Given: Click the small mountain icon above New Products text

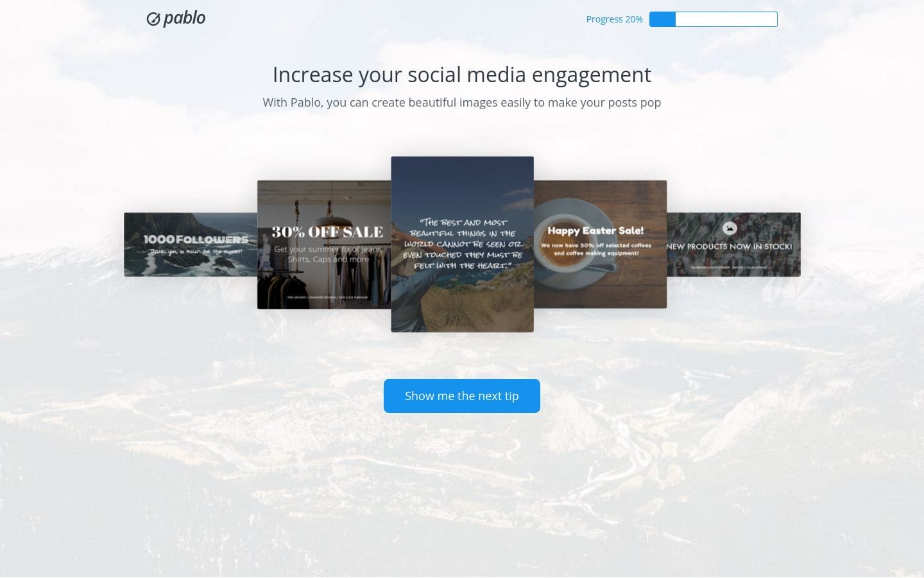Looking at the screenshot, I should [x=729, y=228].
